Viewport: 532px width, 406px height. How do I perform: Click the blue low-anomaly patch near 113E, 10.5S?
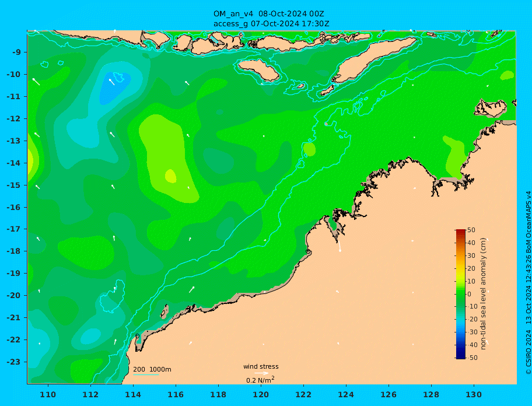pos(115,87)
